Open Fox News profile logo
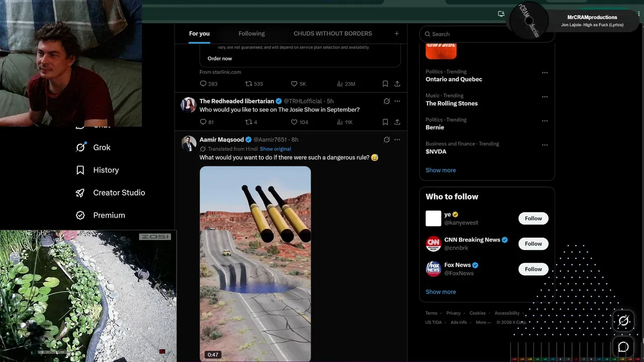Screen dimensions: 644x362 click(433, 269)
